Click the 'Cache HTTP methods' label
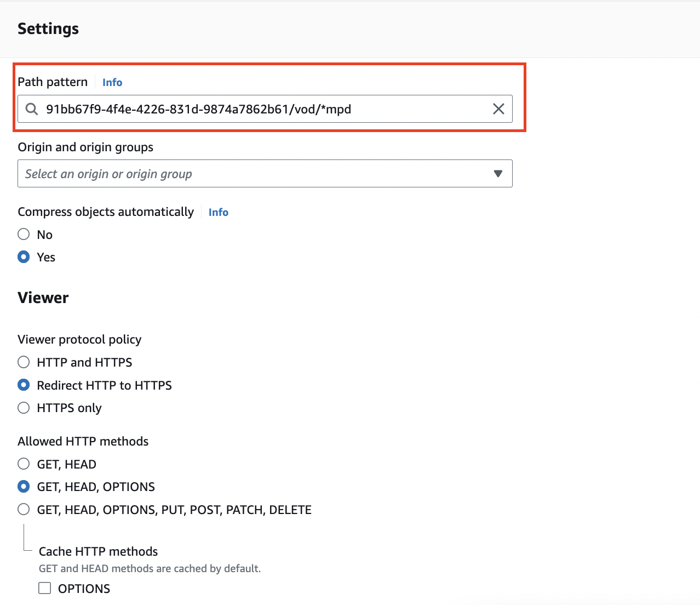Image resolution: width=700 pixels, height=605 pixels. [98, 551]
